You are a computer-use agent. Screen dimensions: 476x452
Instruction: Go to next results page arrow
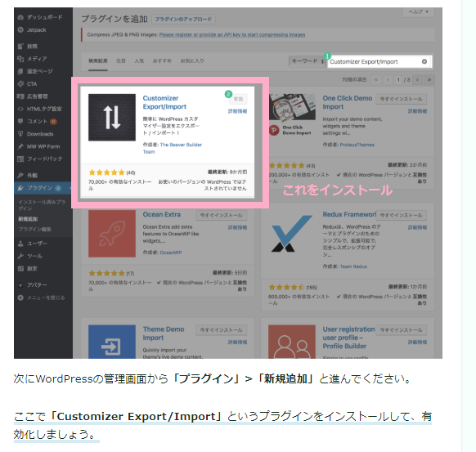click(417, 80)
